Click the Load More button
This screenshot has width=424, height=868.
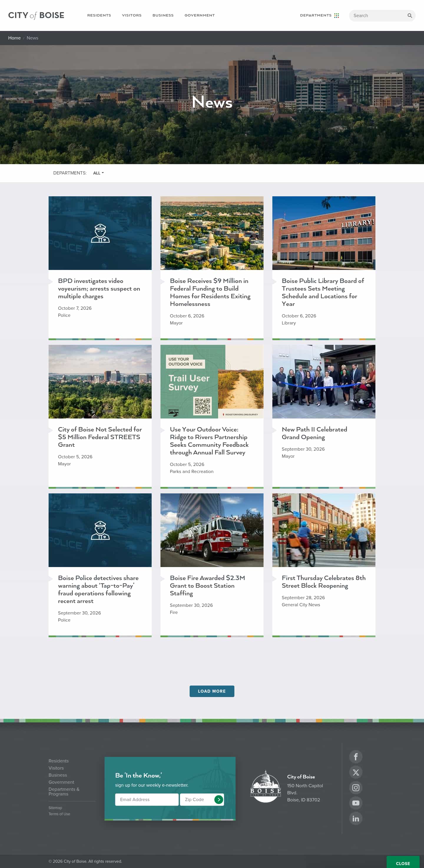click(212, 691)
